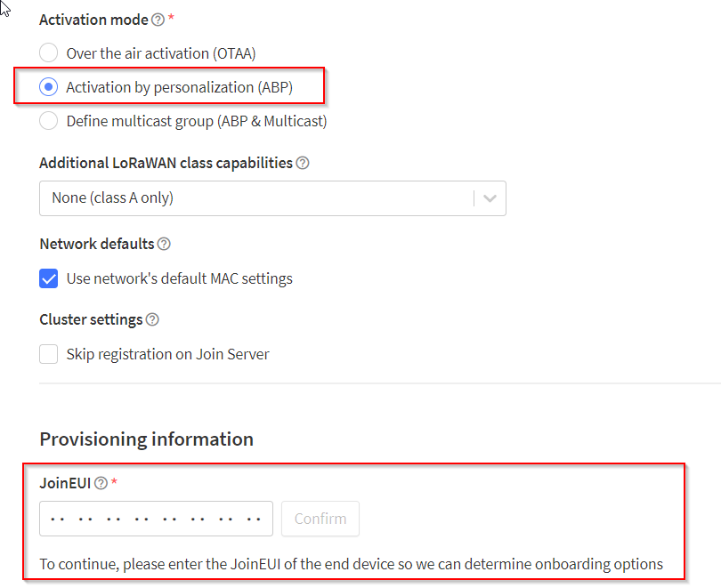Viewport: 721px width, 588px height.
Task: Select the Activation by personalization (ABP) radio option
Action: tap(49, 86)
